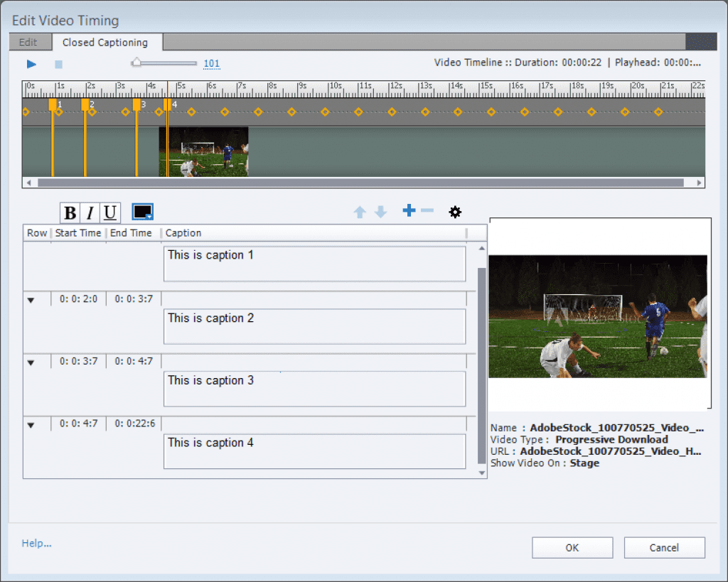Click the soccer video preview image
This screenshot has height=582, width=728.
pos(598,316)
